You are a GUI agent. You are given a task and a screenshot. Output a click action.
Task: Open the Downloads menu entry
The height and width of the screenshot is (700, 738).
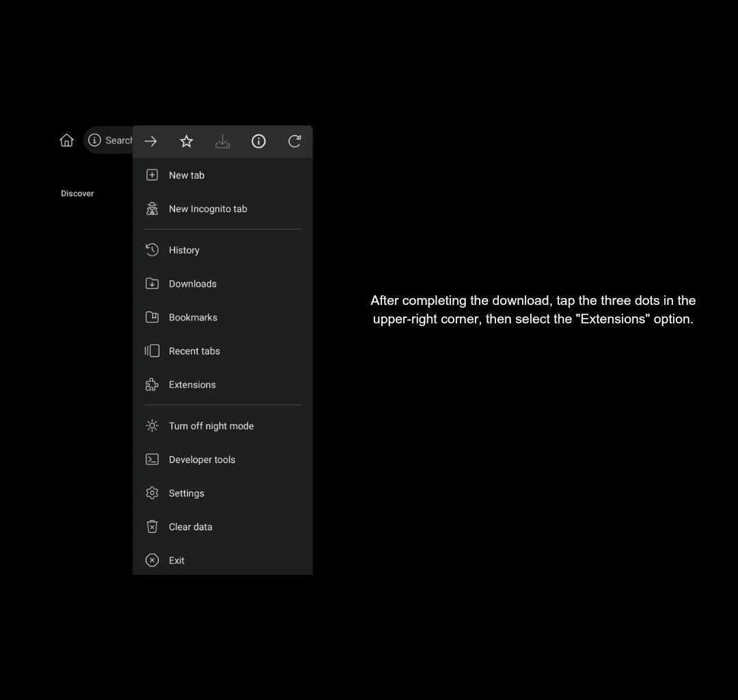(192, 284)
